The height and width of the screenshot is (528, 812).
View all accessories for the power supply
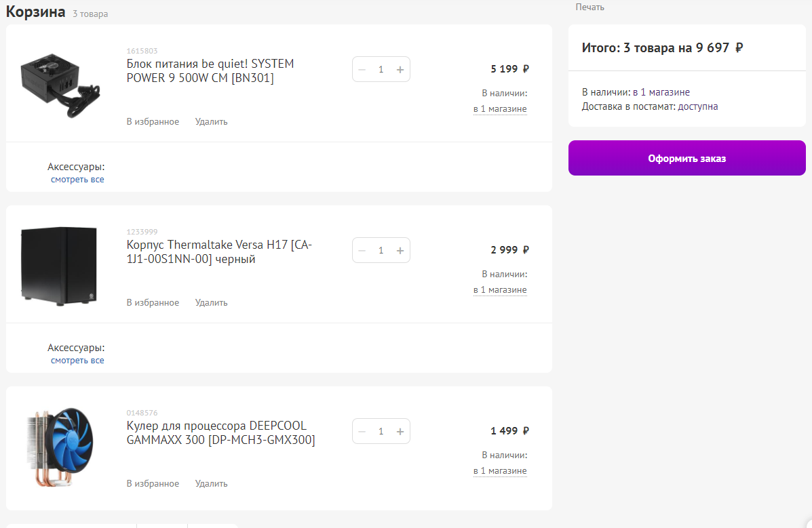pos(77,180)
